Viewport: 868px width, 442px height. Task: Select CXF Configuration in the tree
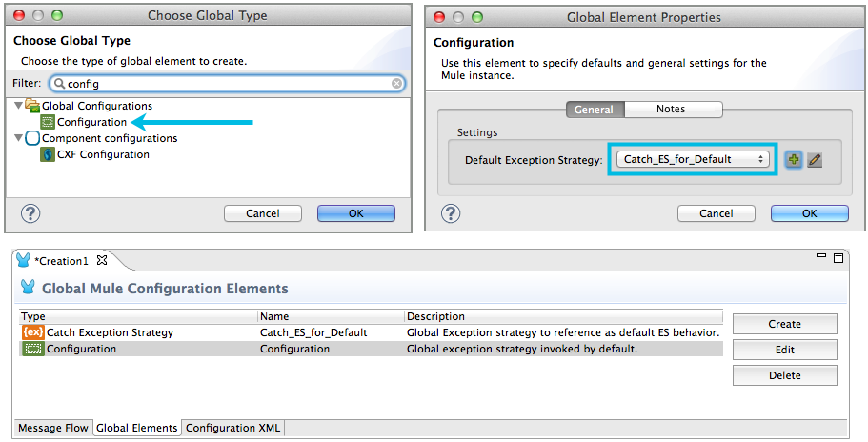coord(103,154)
